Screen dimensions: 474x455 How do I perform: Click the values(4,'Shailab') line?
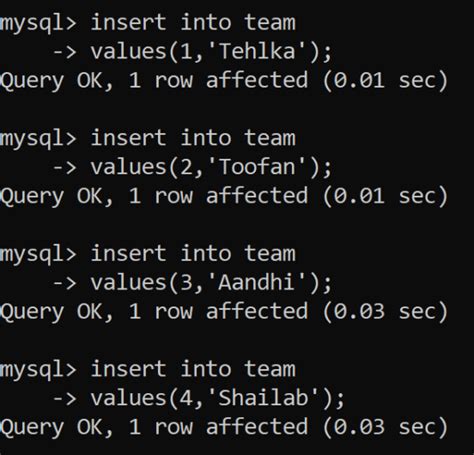pyautogui.click(x=199, y=399)
